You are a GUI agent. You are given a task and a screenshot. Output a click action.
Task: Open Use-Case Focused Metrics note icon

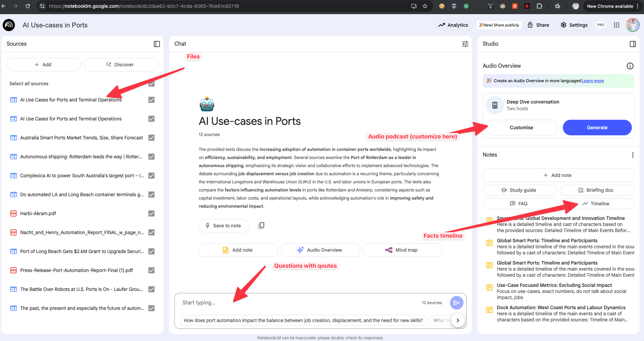click(x=490, y=288)
